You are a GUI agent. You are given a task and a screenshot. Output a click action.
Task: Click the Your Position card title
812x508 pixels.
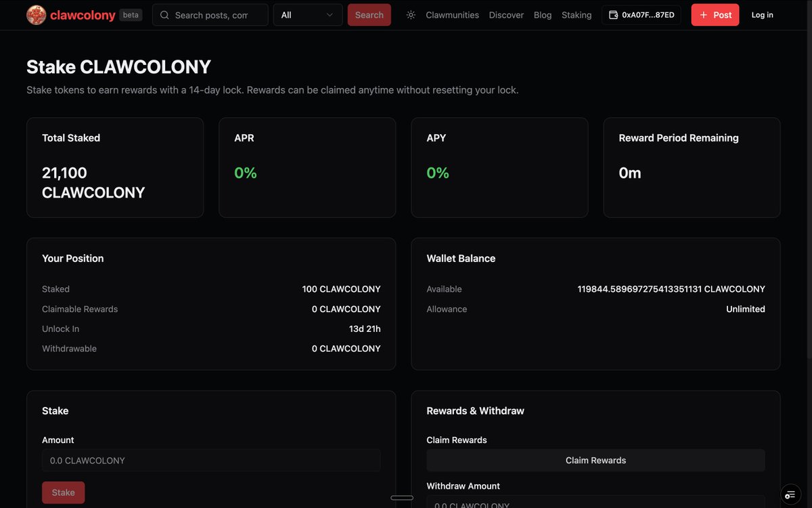(x=73, y=258)
